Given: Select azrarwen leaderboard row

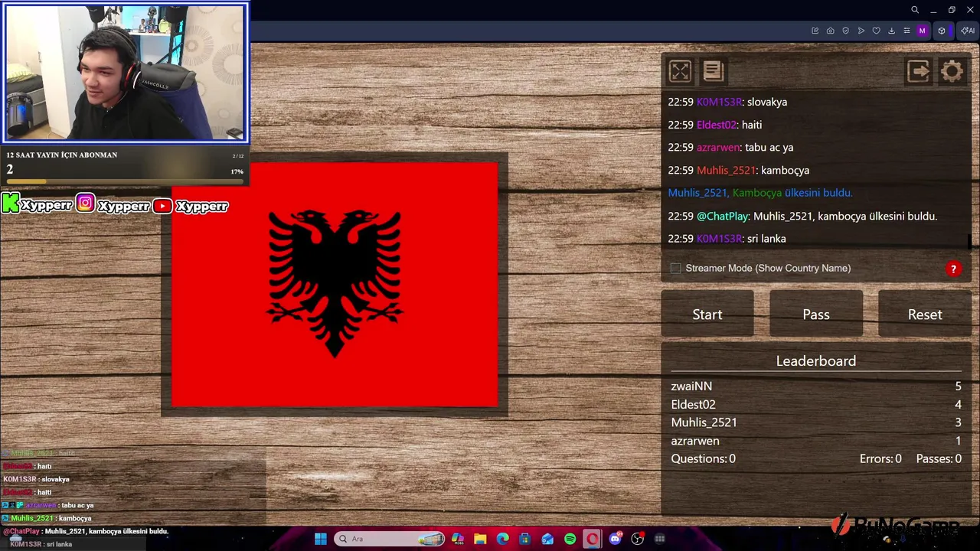Looking at the screenshot, I should pos(816,441).
